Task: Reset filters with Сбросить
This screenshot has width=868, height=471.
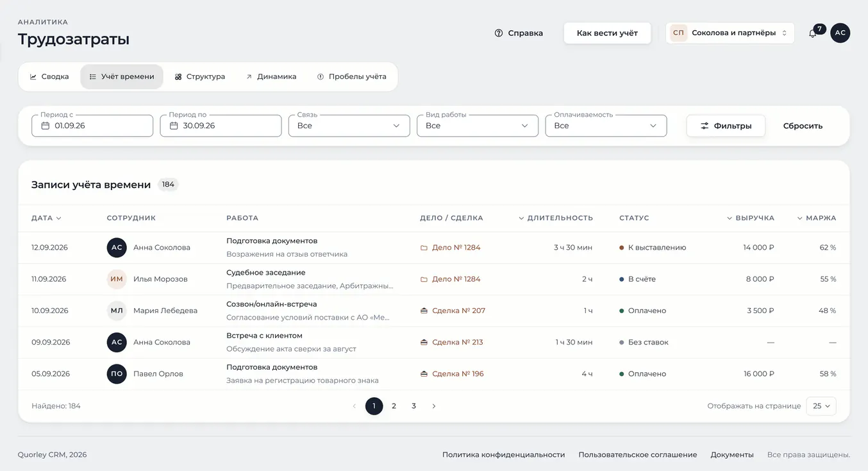Action: [x=803, y=126]
